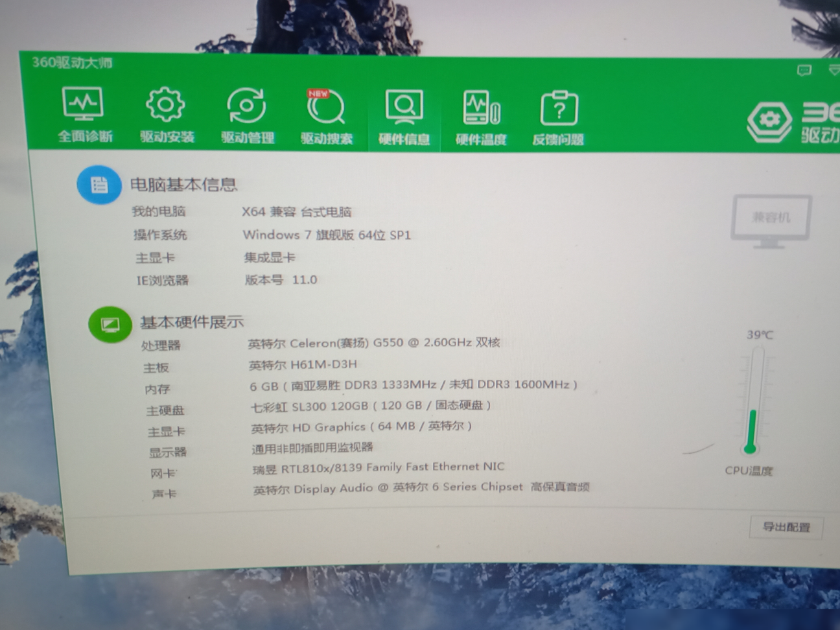Click the 处理器 label
Viewport: 840px width, 630px height.
[x=161, y=345]
